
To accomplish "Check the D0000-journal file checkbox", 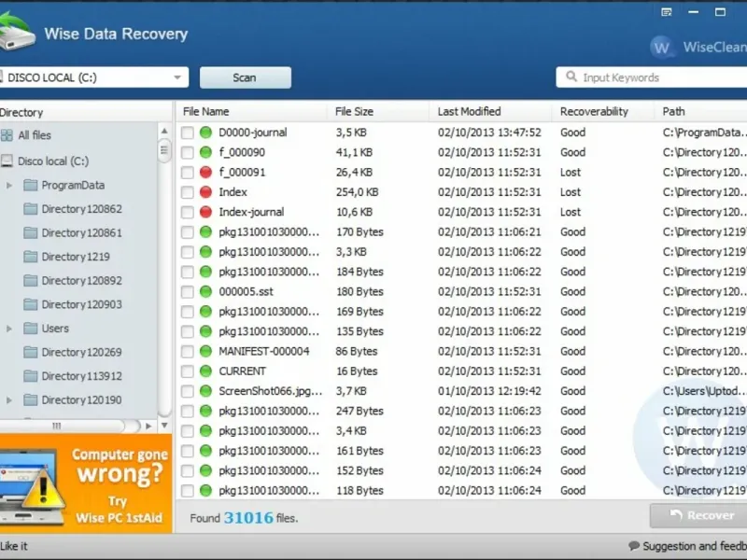I will (x=188, y=133).
